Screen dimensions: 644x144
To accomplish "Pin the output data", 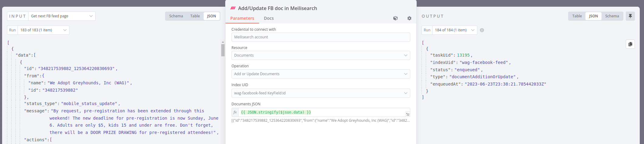I will pos(630,16).
